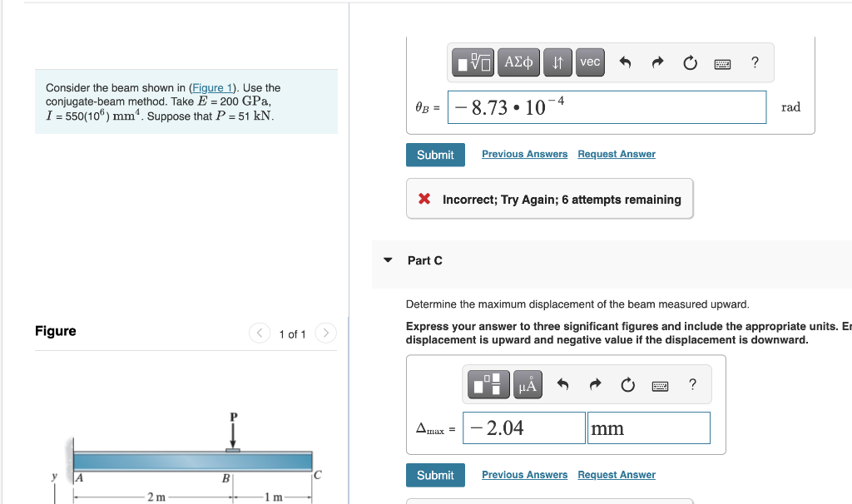Go to next figure with right chevron
852x504 pixels.
(325, 332)
